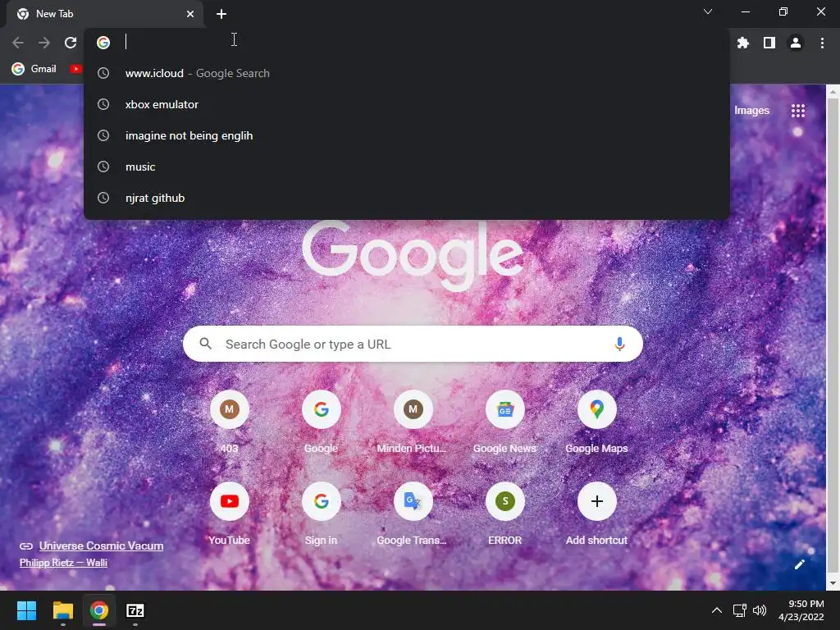The width and height of the screenshot is (840, 630).
Task: Select the imagine not being englih suggestion
Action: tap(407, 135)
